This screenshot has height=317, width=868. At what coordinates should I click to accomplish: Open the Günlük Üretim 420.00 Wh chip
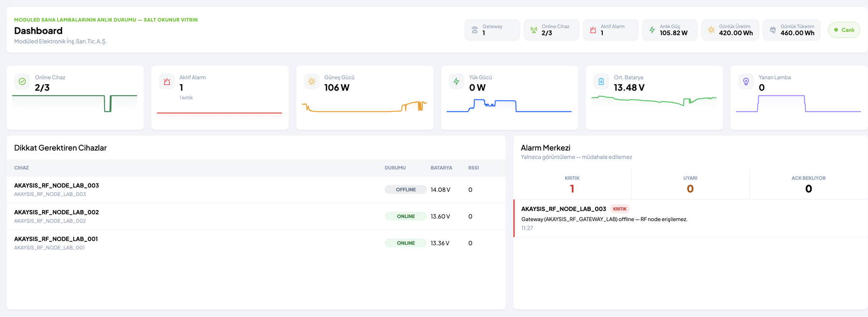click(x=730, y=30)
